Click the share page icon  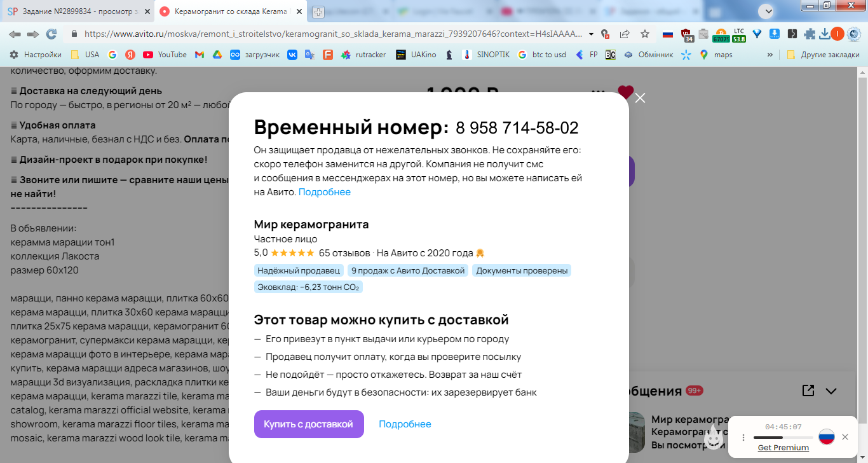(x=625, y=34)
